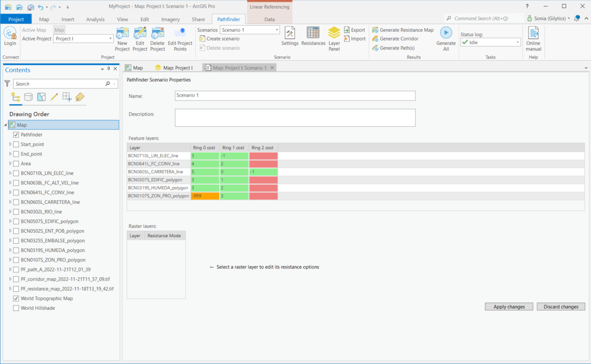Click the Generate Resistance Map icon
This screenshot has width=591, height=364.
pos(375,30)
